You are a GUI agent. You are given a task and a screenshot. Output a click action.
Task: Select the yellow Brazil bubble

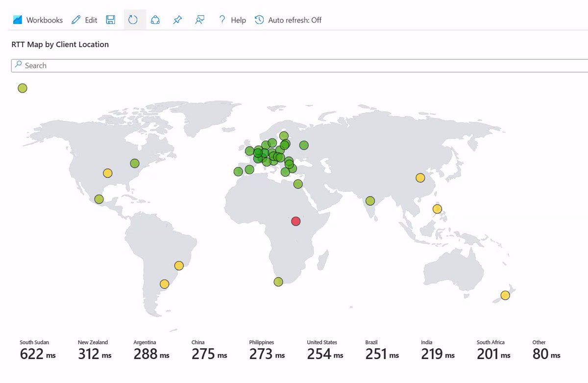click(179, 265)
